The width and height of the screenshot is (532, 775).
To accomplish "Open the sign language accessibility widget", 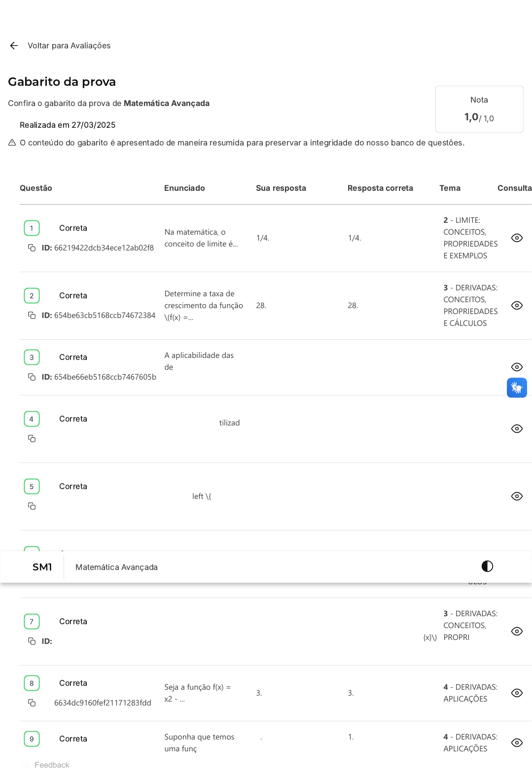I will coord(517,388).
